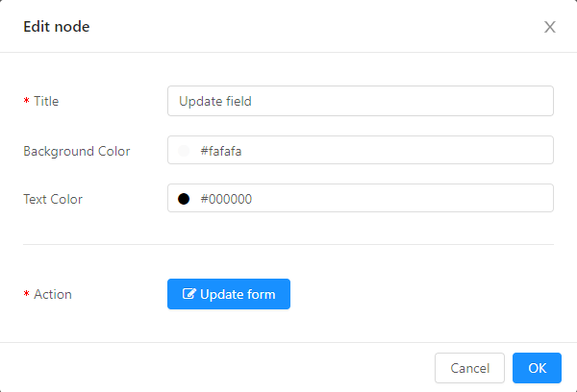
Task: Focus the Title input containing Update field
Action: pos(361,101)
